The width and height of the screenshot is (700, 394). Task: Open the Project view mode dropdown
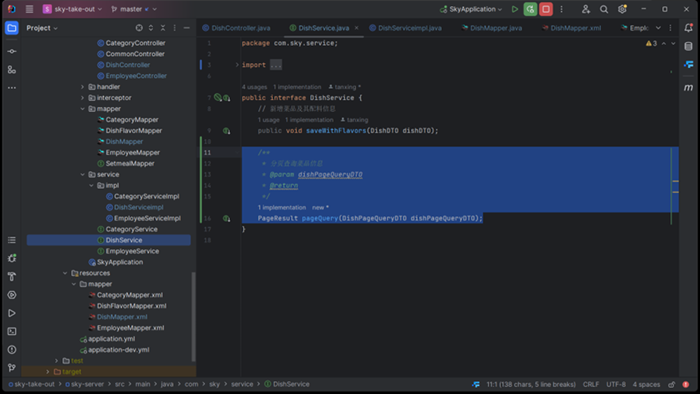(42, 28)
